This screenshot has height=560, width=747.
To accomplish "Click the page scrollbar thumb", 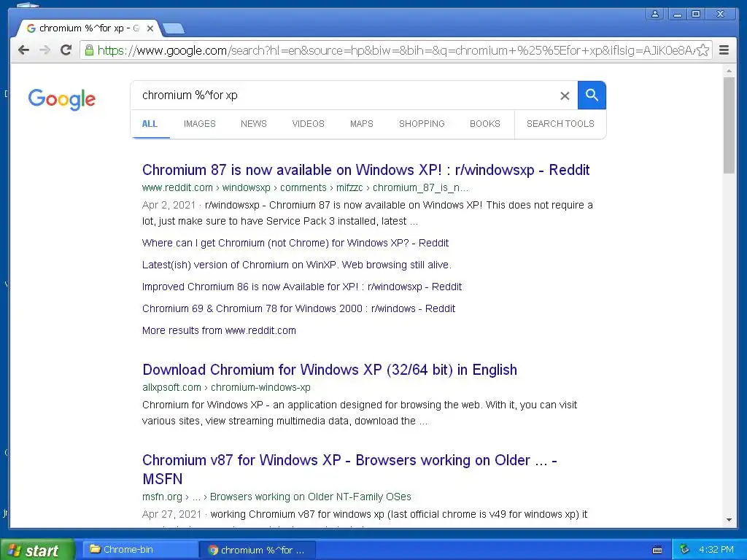I will pyautogui.click(x=729, y=125).
